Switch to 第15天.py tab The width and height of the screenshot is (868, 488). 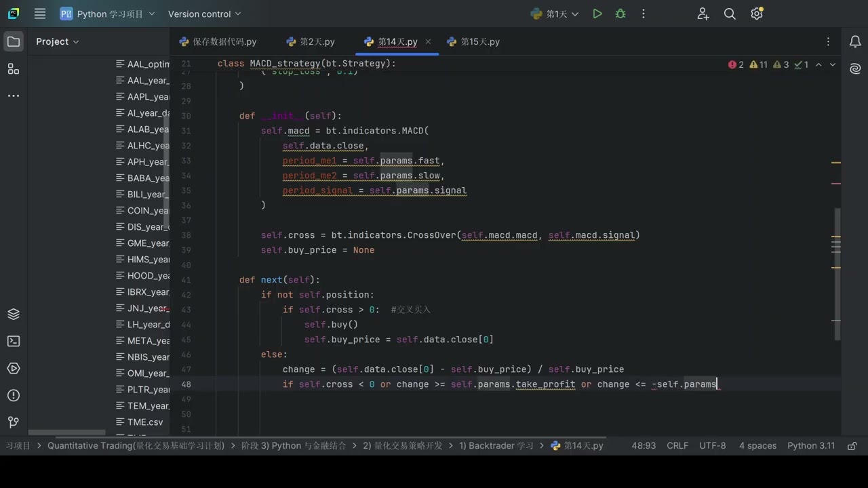click(x=473, y=41)
